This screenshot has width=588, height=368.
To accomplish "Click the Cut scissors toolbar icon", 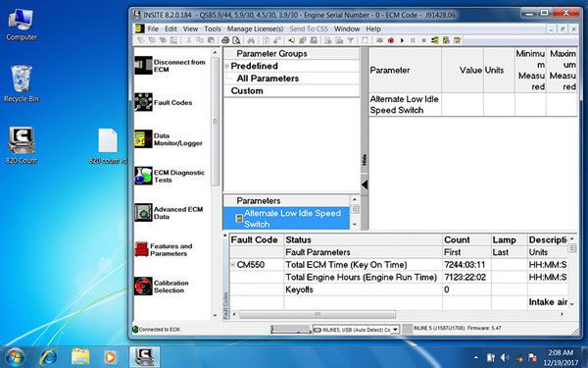I will tap(189, 40).
